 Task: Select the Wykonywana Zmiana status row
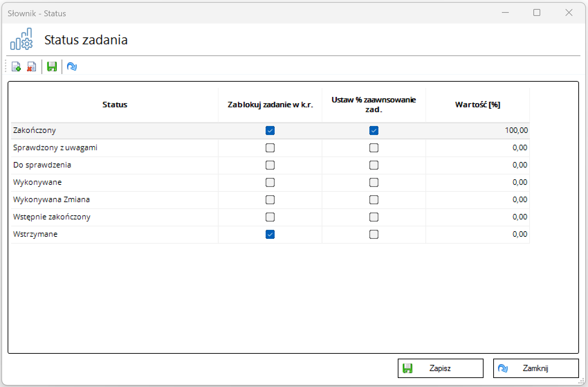(52, 200)
